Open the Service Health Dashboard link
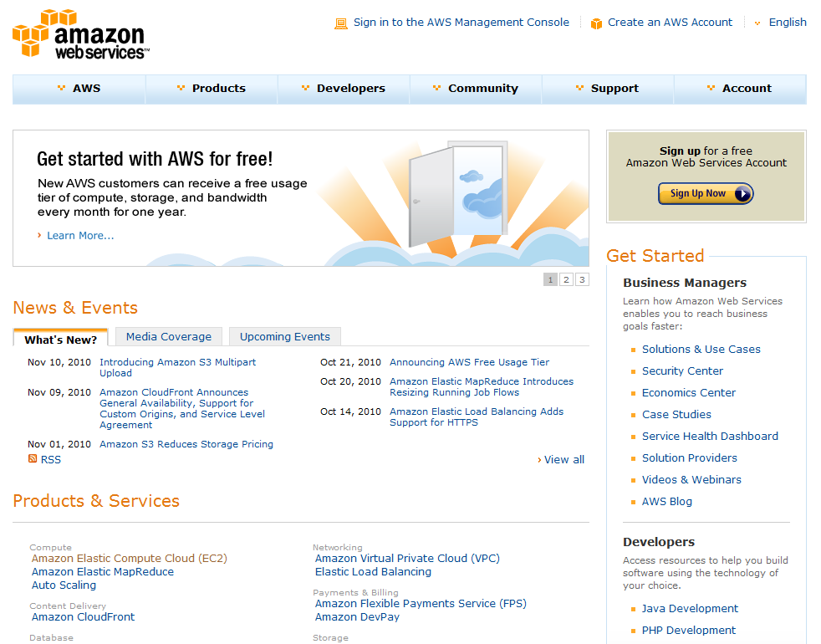Viewport: 821px width, 644px height. tap(710, 436)
